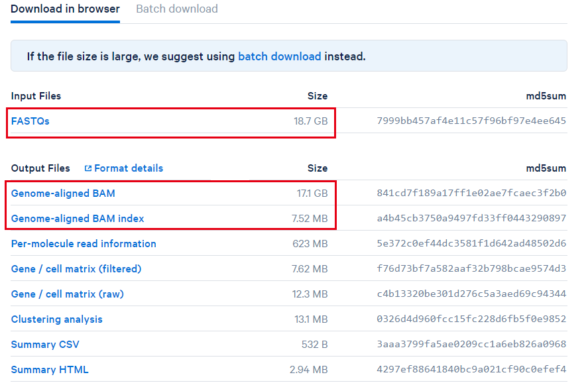Download the Gene / cell matrix (filtered)
Image resolution: width=588 pixels, height=391 pixels.
pyautogui.click(x=76, y=269)
